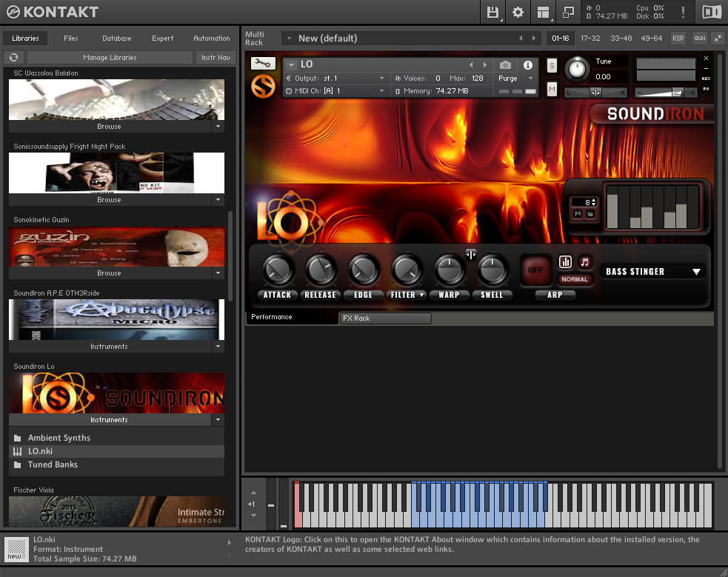The height and width of the screenshot is (577, 728).
Task: Toggle the AUX button on the instrument
Action: (707, 79)
